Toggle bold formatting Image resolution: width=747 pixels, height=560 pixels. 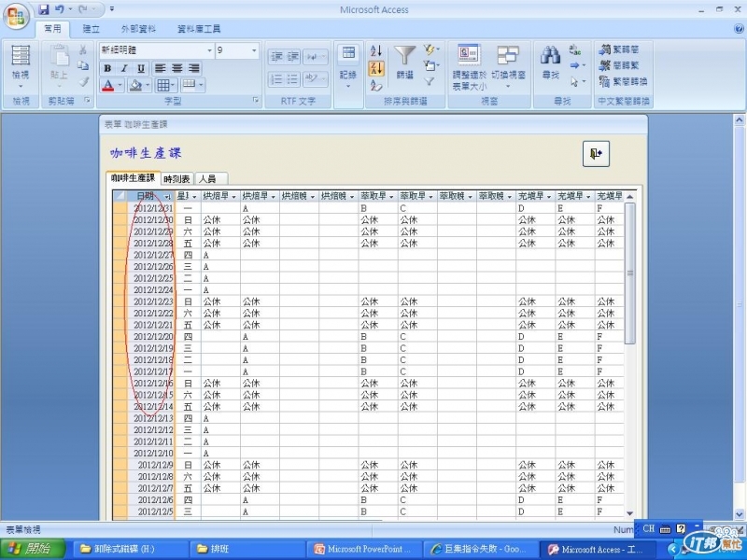(107, 68)
